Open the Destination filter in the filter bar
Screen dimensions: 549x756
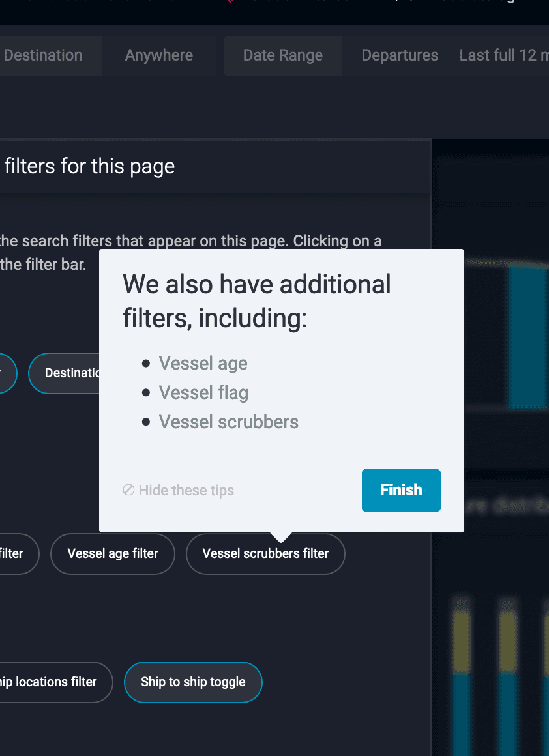point(43,55)
